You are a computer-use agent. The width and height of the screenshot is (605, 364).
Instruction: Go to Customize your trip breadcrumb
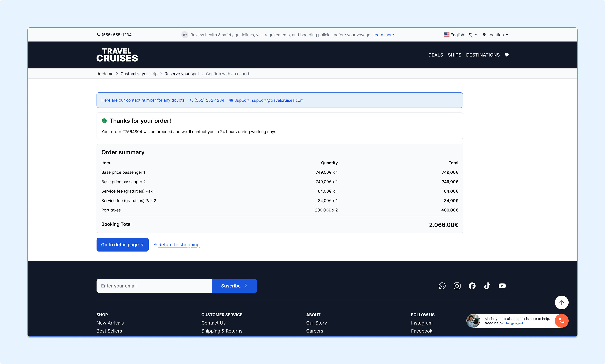click(x=139, y=74)
